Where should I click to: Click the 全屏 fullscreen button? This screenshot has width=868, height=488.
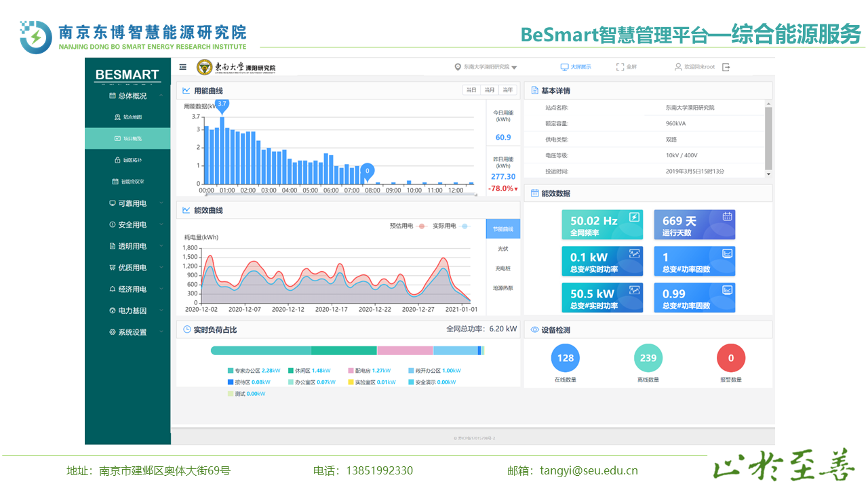pos(627,67)
